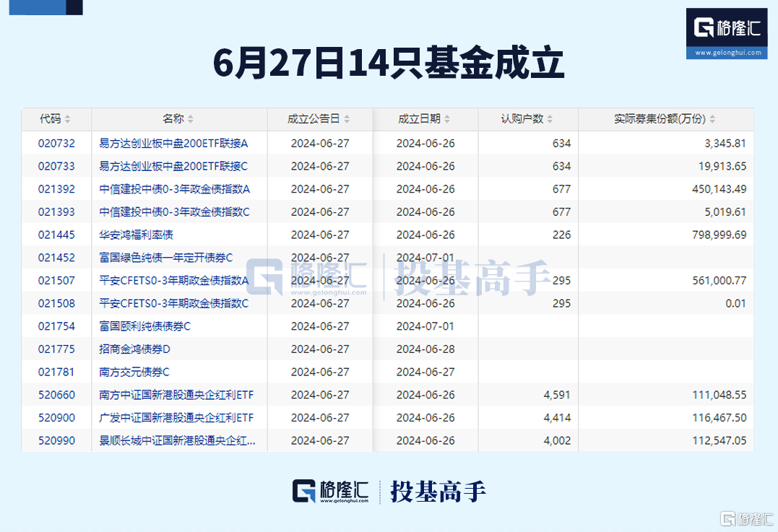Click the 格隆汇 logo at bottom center
Image resolution: width=778 pixels, height=532 pixels.
(x=331, y=492)
